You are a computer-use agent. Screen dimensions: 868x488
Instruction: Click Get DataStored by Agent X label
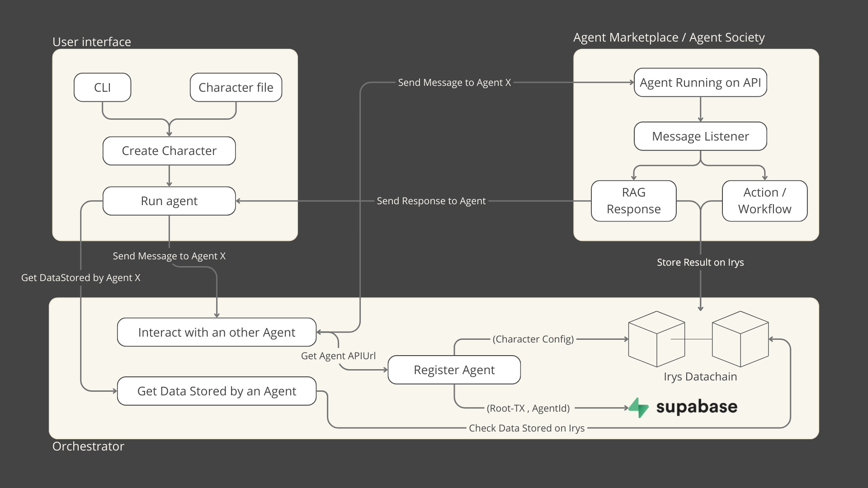81,277
